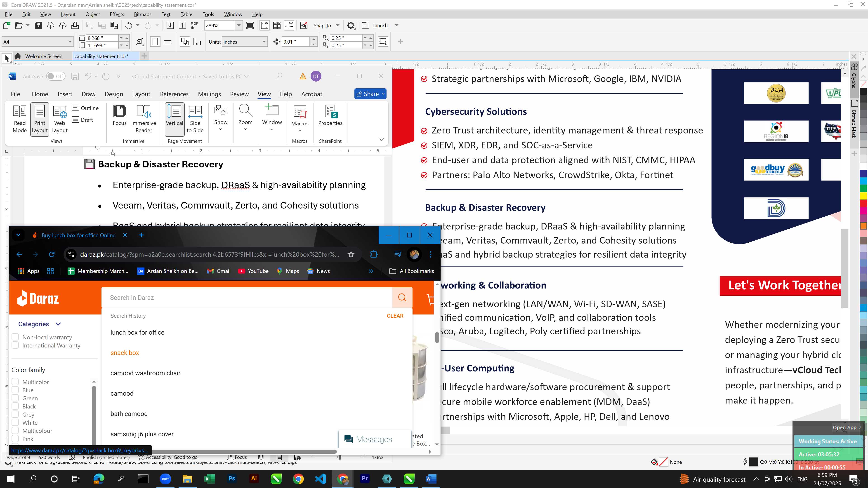
Task: Click the Share button in Word
Action: point(370,94)
